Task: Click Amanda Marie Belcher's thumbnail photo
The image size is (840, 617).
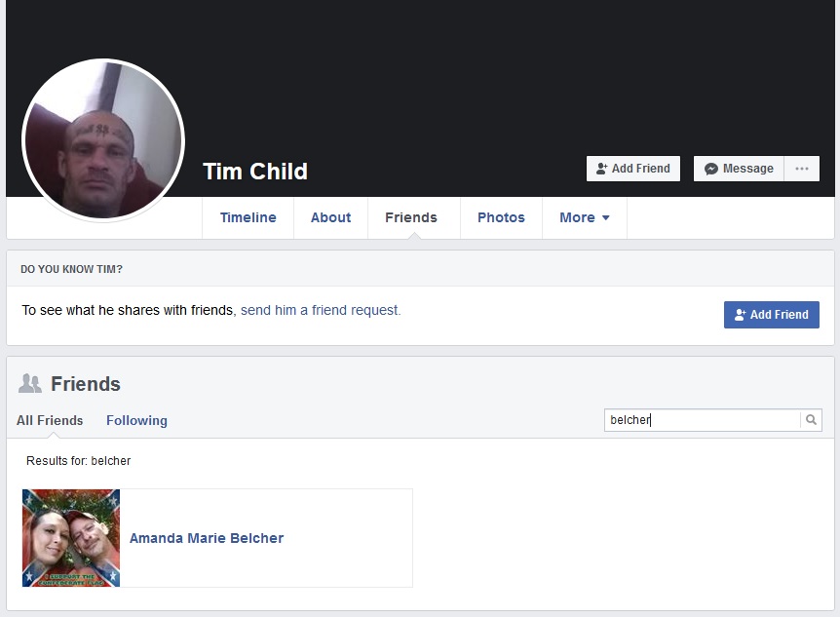Action: pos(71,538)
